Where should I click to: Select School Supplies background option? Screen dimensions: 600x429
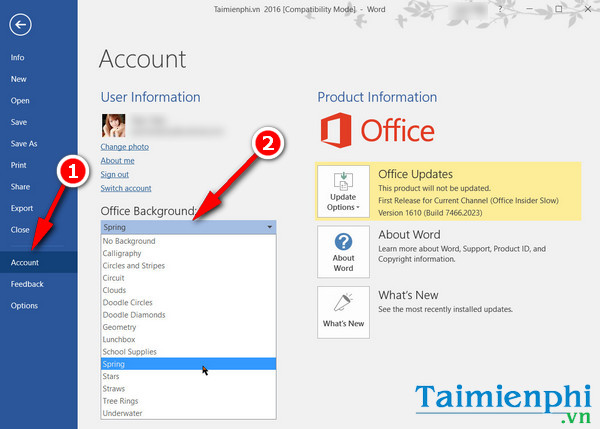[188, 352]
